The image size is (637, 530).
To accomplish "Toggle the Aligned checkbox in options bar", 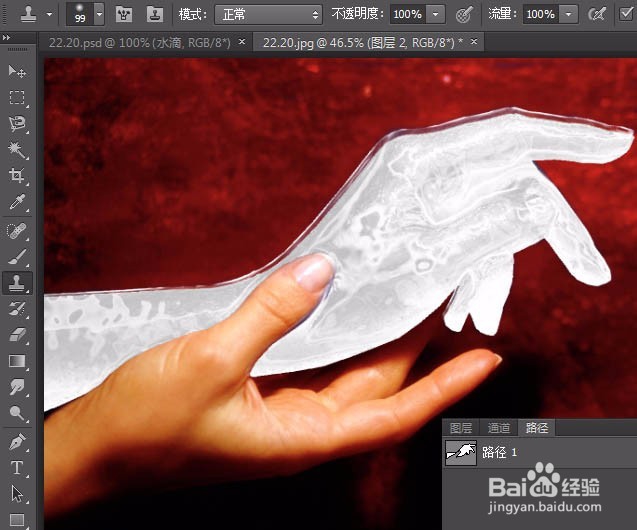I will (x=626, y=14).
